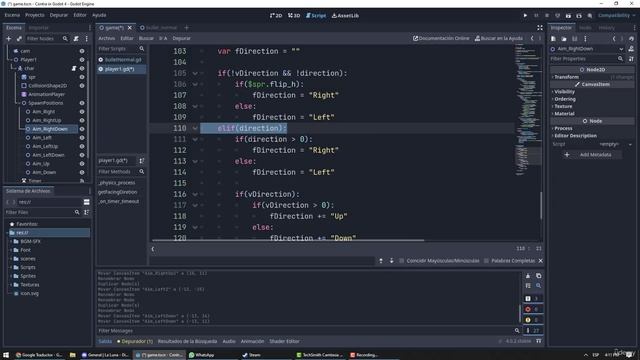Copy the output log selection
The width and height of the screenshot is (640, 360).
(538, 276)
